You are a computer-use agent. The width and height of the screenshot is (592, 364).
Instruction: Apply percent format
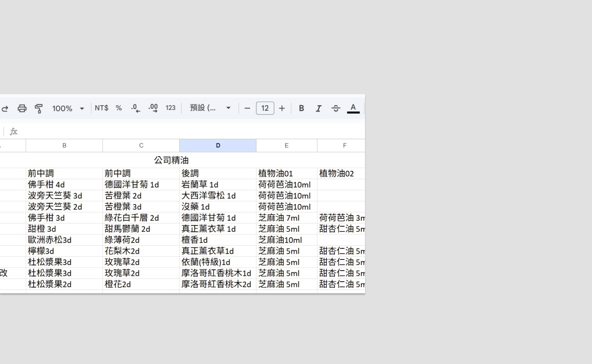pyautogui.click(x=119, y=108)
